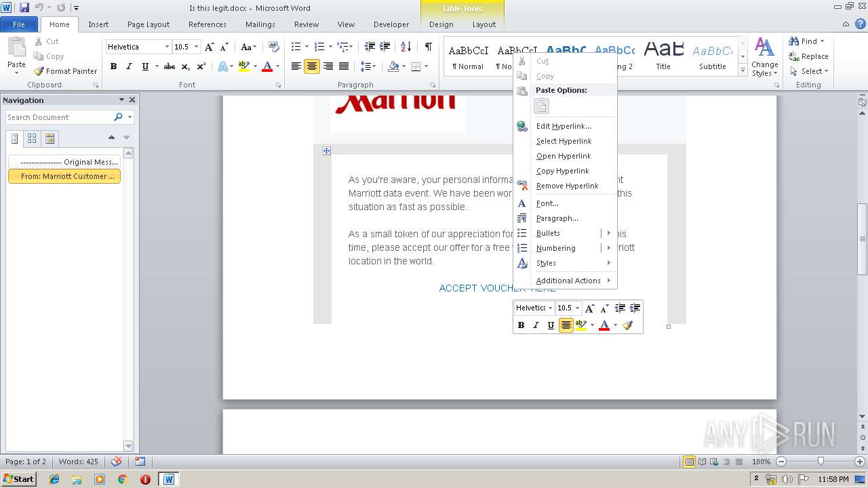Click the Multilevel List icon
Screen dimensions: 868x488
pyautogui.click(x=342, y=47)
